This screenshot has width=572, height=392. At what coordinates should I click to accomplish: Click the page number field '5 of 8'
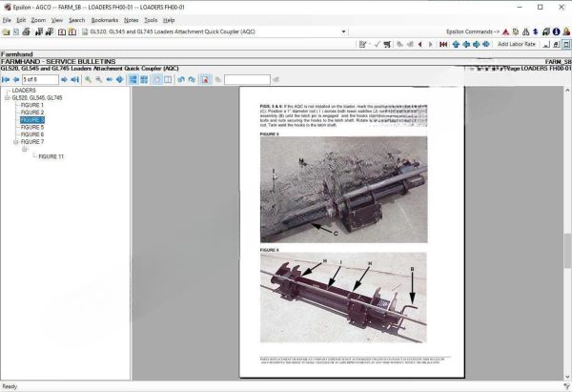point(40,79)
